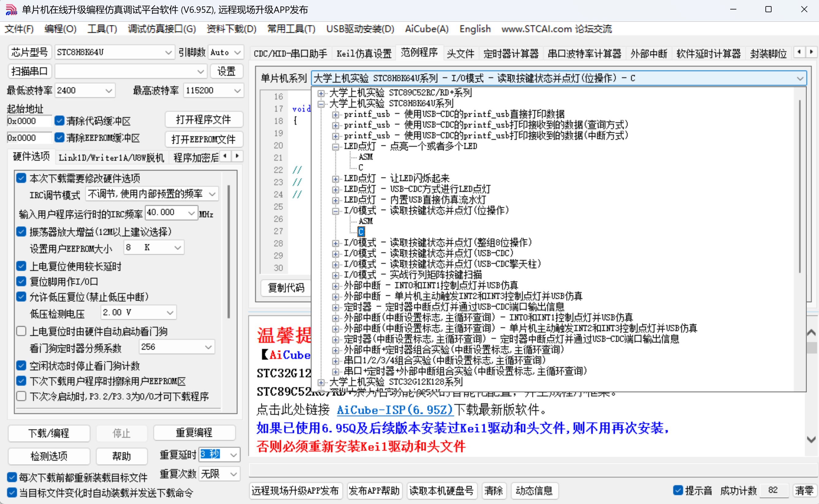
Task: Uncheck 本次下载需要修改硬件选项
Action: 21,178
